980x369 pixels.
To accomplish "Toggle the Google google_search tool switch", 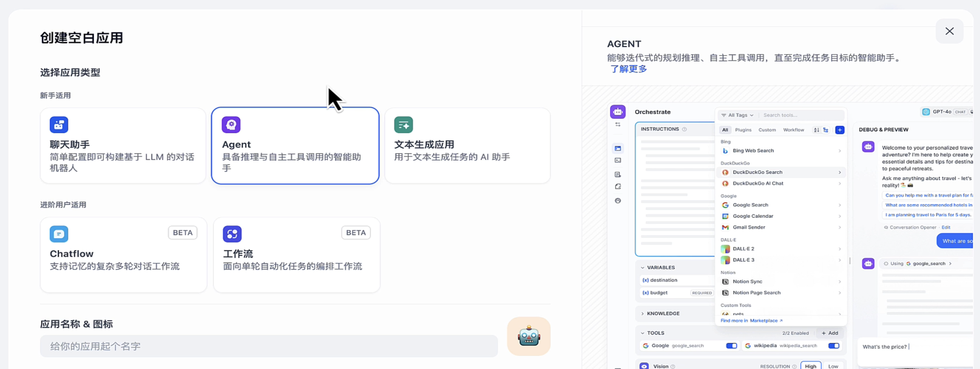I will point(731,345).
